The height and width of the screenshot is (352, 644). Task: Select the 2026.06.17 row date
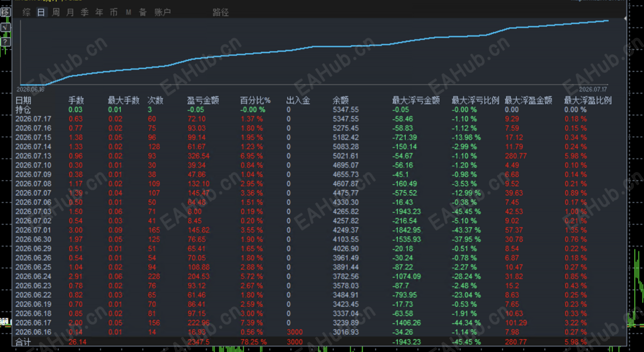point(33,322)
